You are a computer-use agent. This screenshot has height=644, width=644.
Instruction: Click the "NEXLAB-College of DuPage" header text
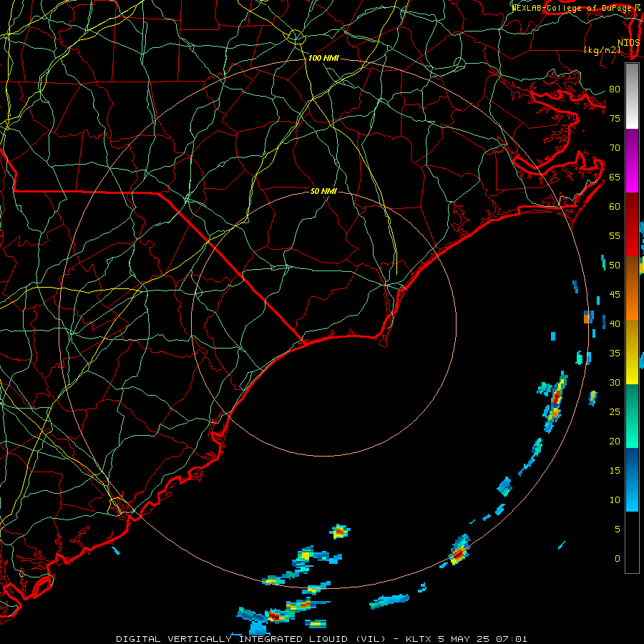(572, 8)
